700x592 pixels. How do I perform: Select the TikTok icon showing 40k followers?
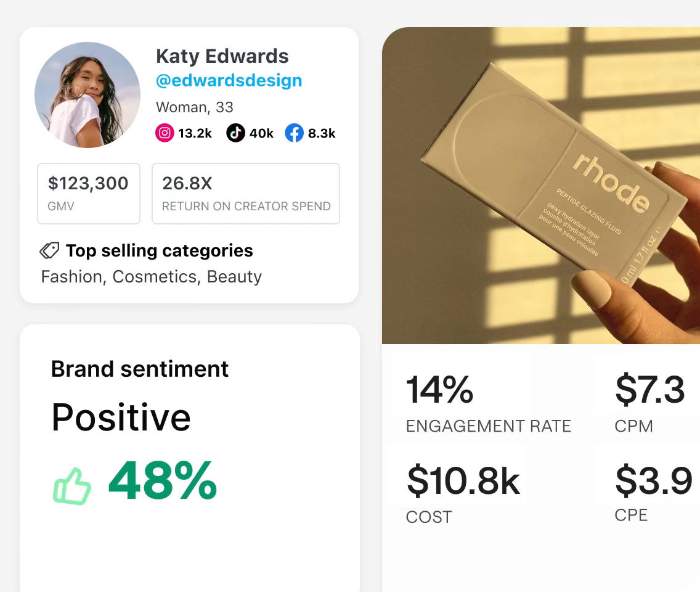click(x=235, y=133)
